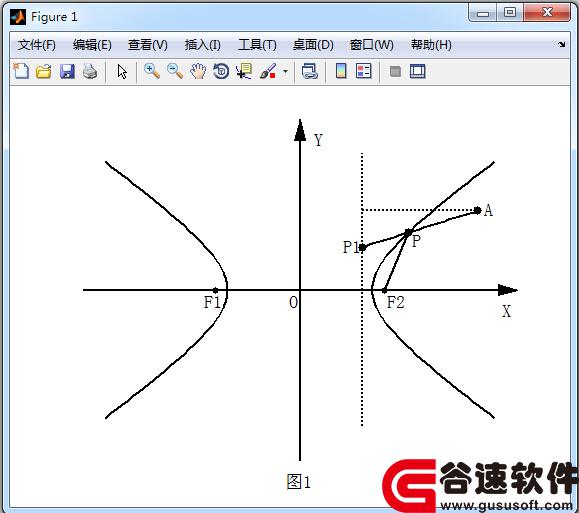Click the Link Plot icon
The width and height of the screenshot is (579, 513).
(309, 71)
